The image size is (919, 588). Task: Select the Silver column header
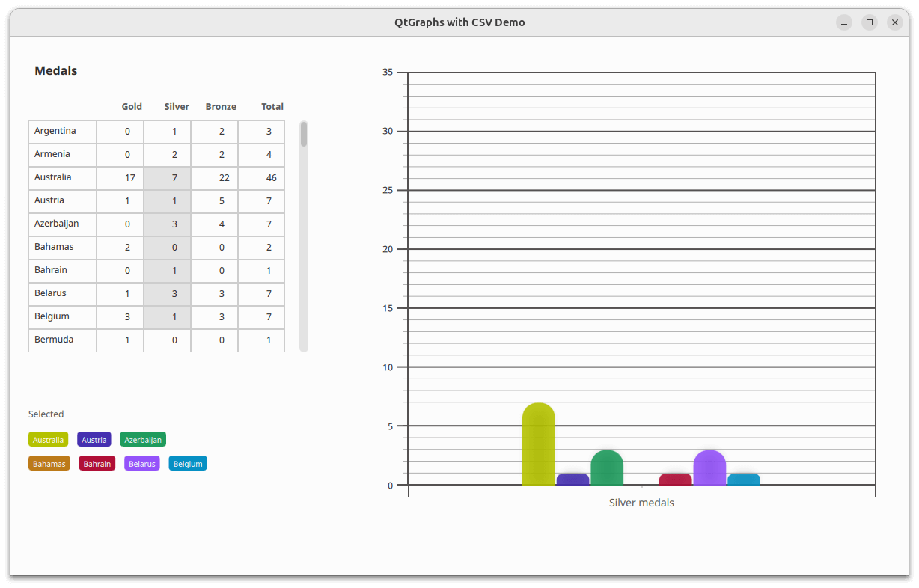pos(177,107)
